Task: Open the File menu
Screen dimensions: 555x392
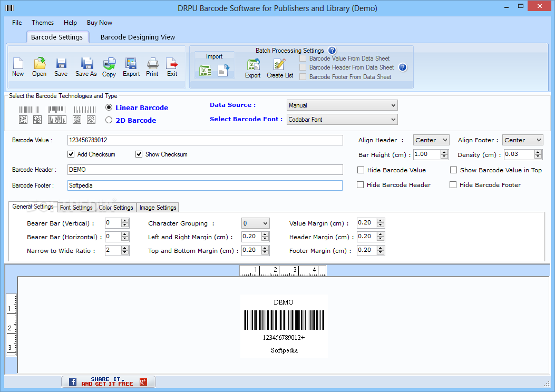Action: tap(17, 23)
